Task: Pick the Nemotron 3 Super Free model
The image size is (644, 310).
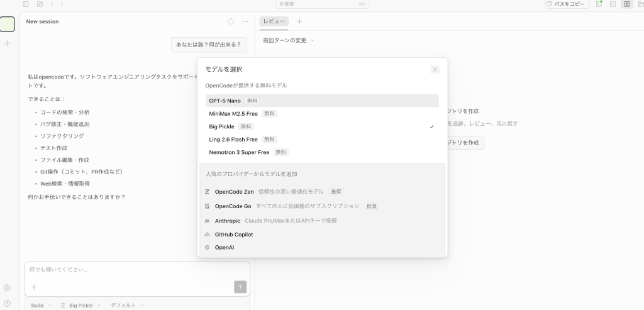Action: click(239, 152)
